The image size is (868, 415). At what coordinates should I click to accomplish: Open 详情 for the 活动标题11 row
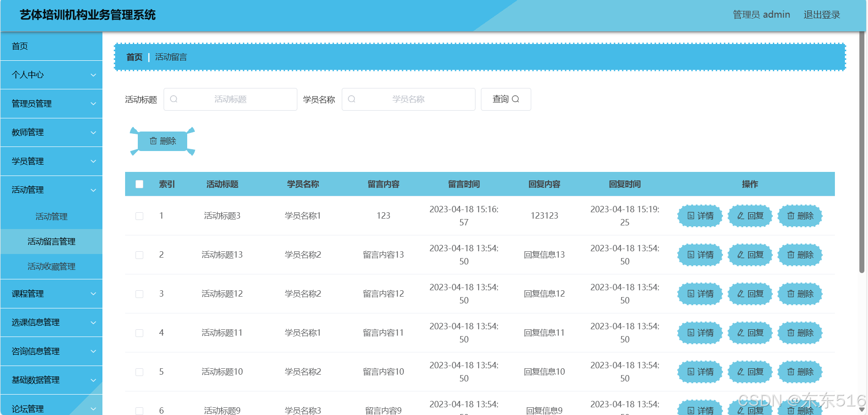point(700,333)
